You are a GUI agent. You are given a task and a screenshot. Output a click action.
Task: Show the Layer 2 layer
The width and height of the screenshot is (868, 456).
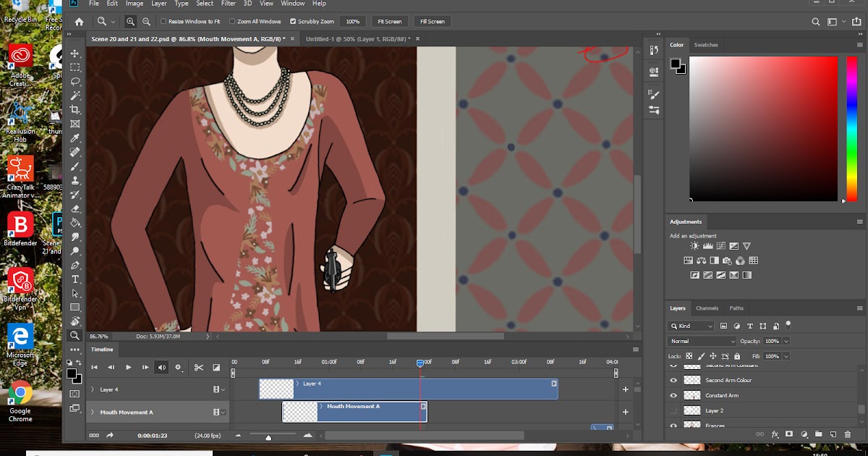point(673,410)
